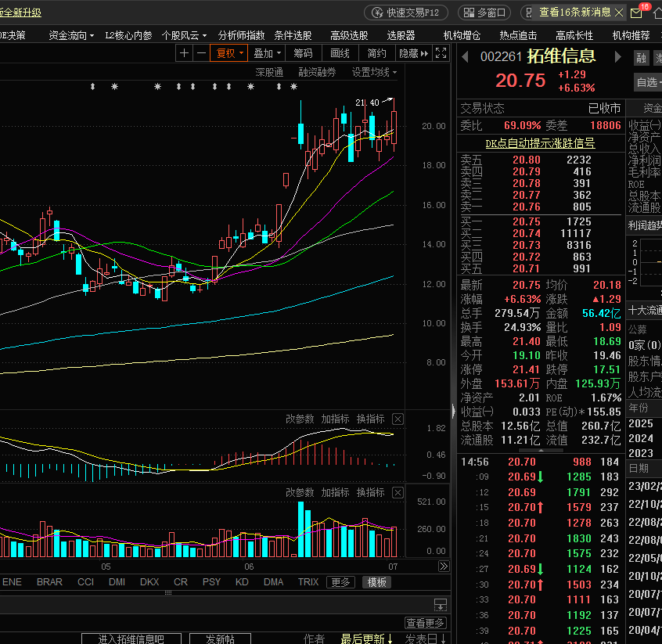662x644 pixels.
Task: Go to previous stock with left arrow
Action: coord(465,56)
